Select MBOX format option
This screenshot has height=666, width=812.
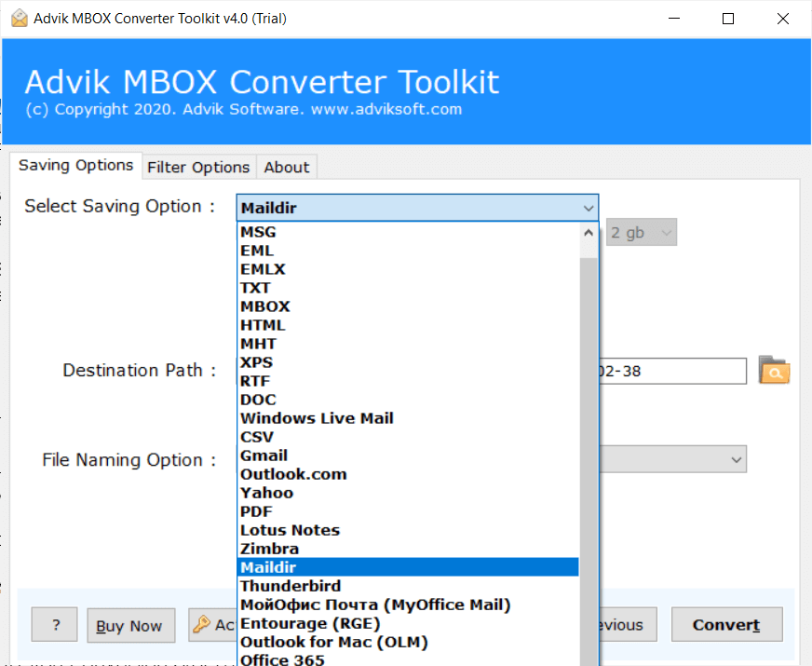pos(408,306)
